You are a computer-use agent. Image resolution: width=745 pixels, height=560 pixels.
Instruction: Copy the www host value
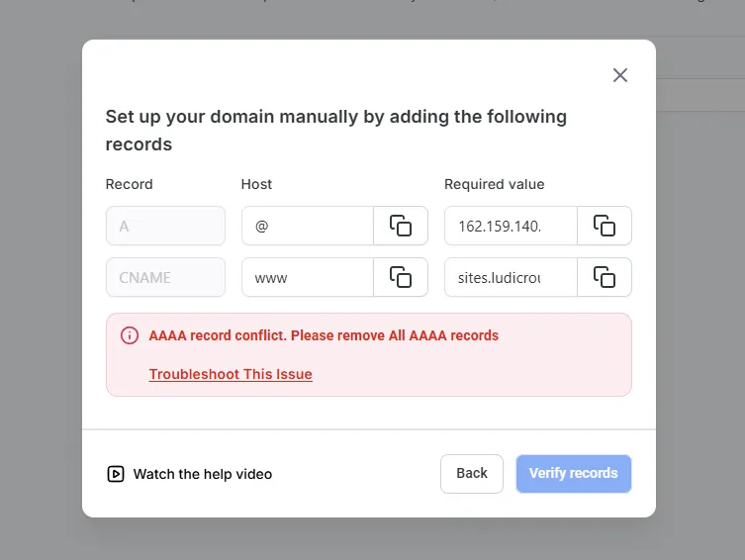(401, 277)
